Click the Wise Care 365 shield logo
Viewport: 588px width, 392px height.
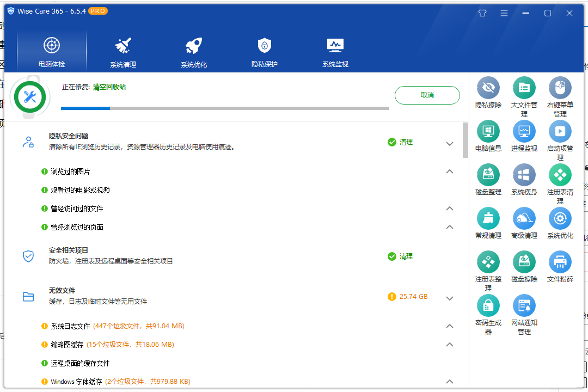pyautogui.click(x=11, y=11)
